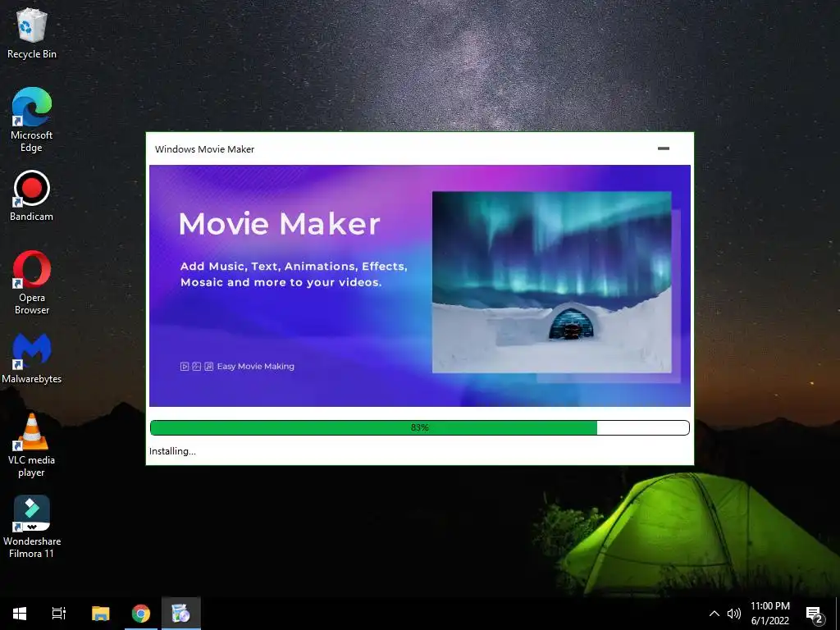Click the Movie Maker installer taskbar icon
The image size is (840, 630).
click(x=180, y=614)
